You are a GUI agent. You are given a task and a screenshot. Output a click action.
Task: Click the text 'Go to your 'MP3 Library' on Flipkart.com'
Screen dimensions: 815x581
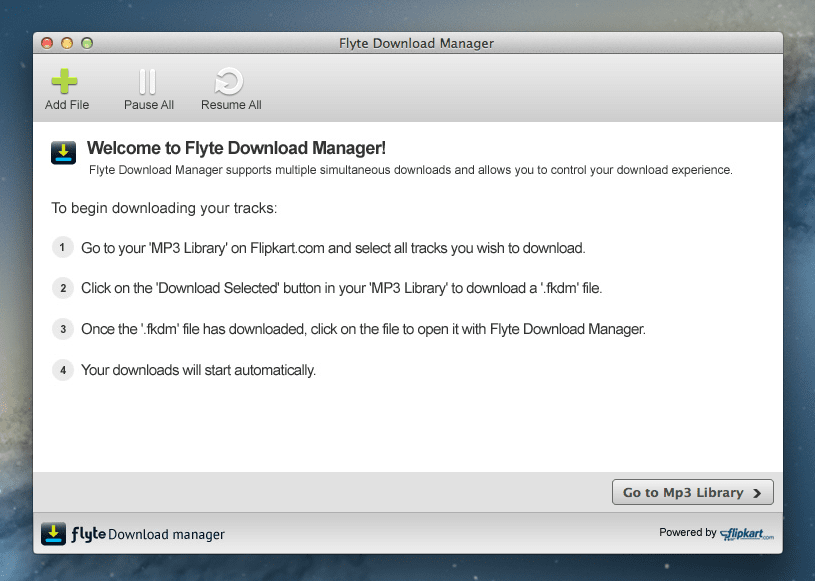(x=203, y=248)
